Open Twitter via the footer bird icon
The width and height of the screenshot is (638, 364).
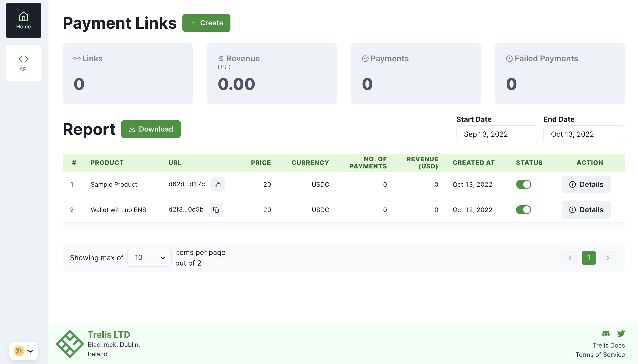pos(621,333)
